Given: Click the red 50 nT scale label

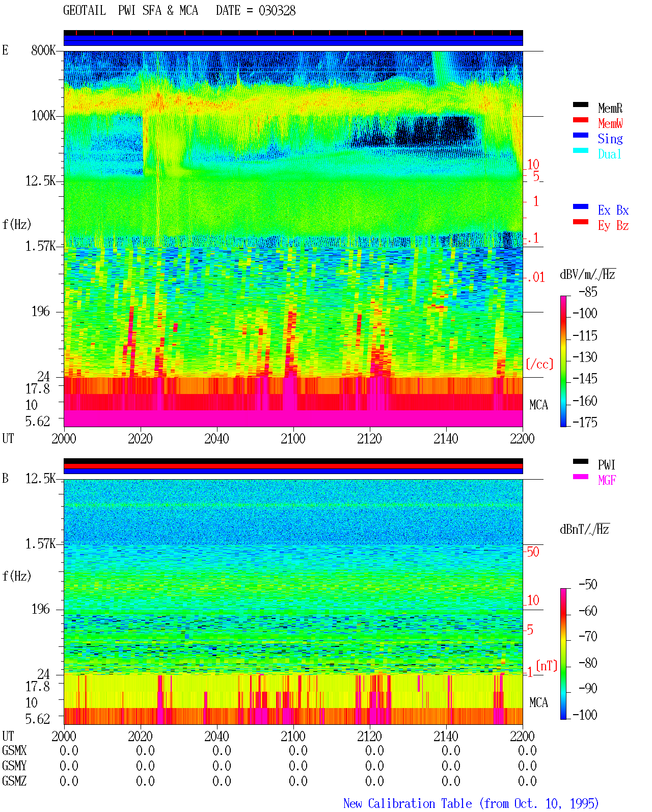Looking at the screenshot, I should tap(533, 552).
